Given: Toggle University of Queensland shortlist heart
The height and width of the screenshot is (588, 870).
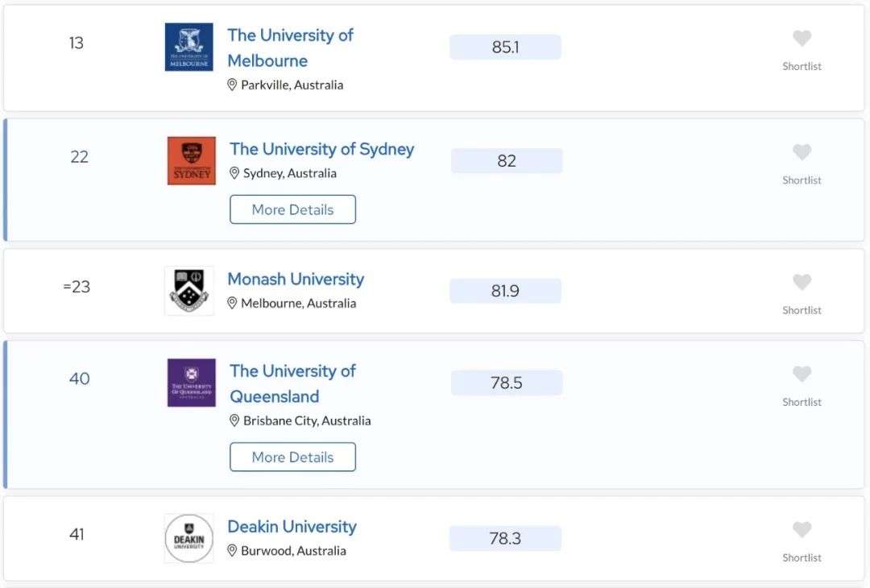Looking at the screenshot, I should [802, 374].
